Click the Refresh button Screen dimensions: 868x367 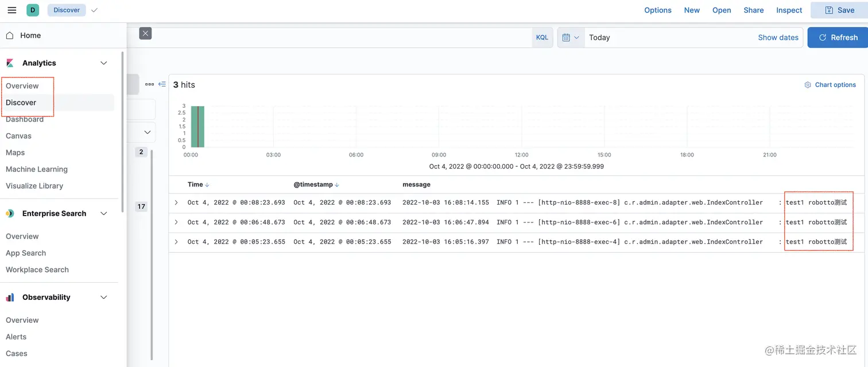[x=838, y=37]
